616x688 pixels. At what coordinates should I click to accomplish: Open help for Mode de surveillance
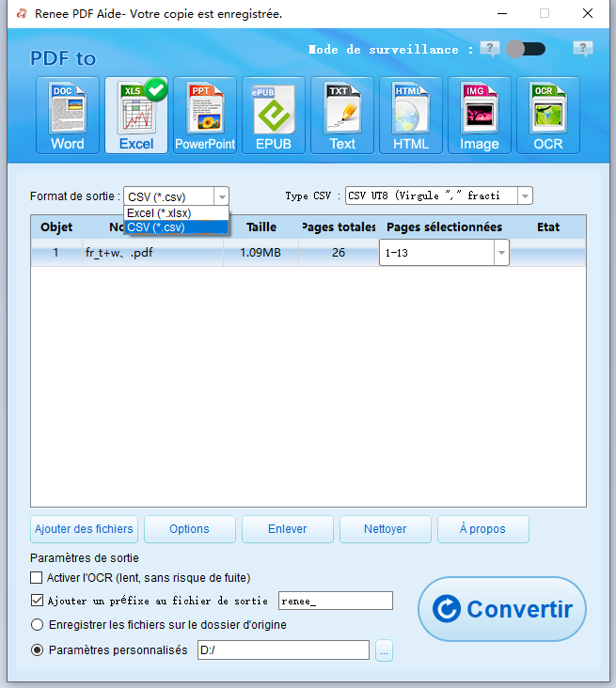(x=490, y=48)
